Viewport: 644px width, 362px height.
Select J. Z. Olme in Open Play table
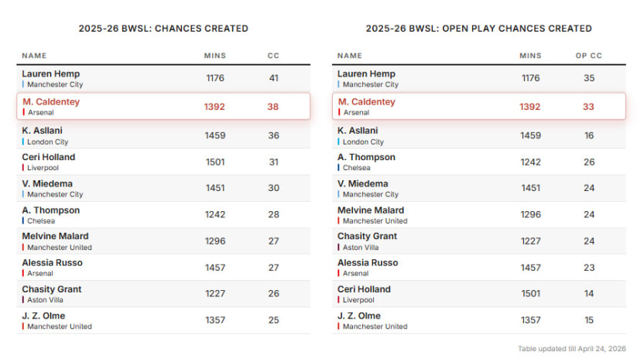coord(358,316)
